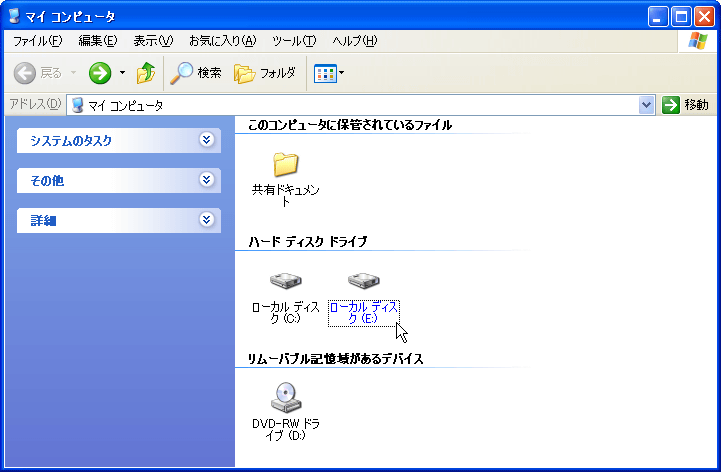Expand the システムのタスク panel chevron
The image size is (721, 472).
point(206,140)
